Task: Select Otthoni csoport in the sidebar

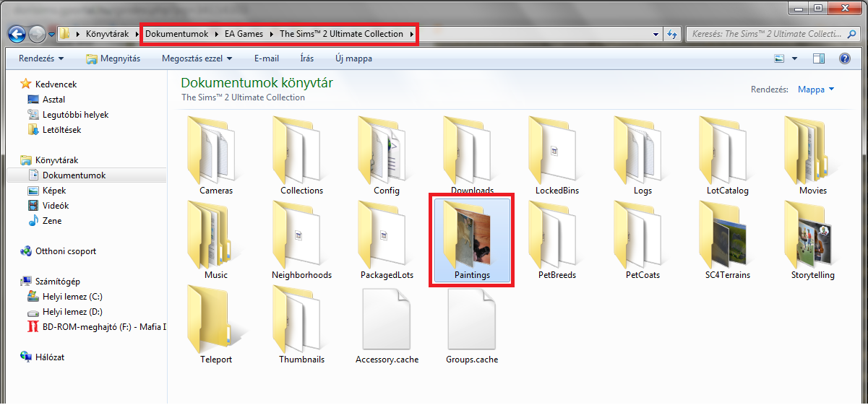Action: pos(66,251)
